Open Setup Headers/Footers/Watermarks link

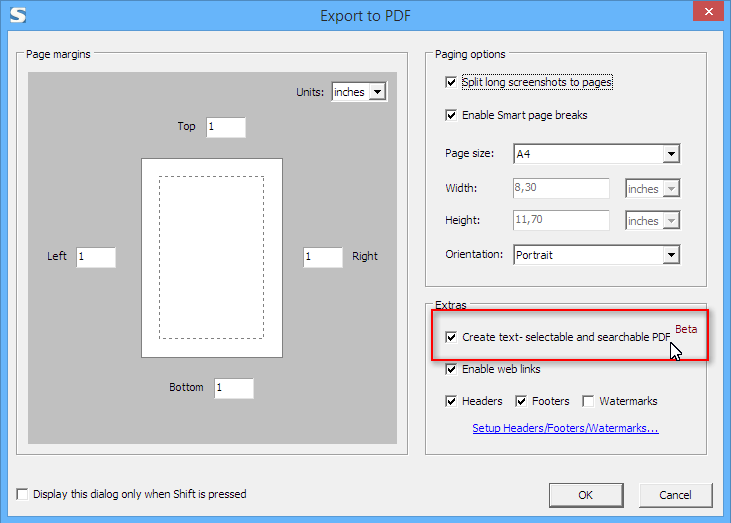[x=565, y=428]
